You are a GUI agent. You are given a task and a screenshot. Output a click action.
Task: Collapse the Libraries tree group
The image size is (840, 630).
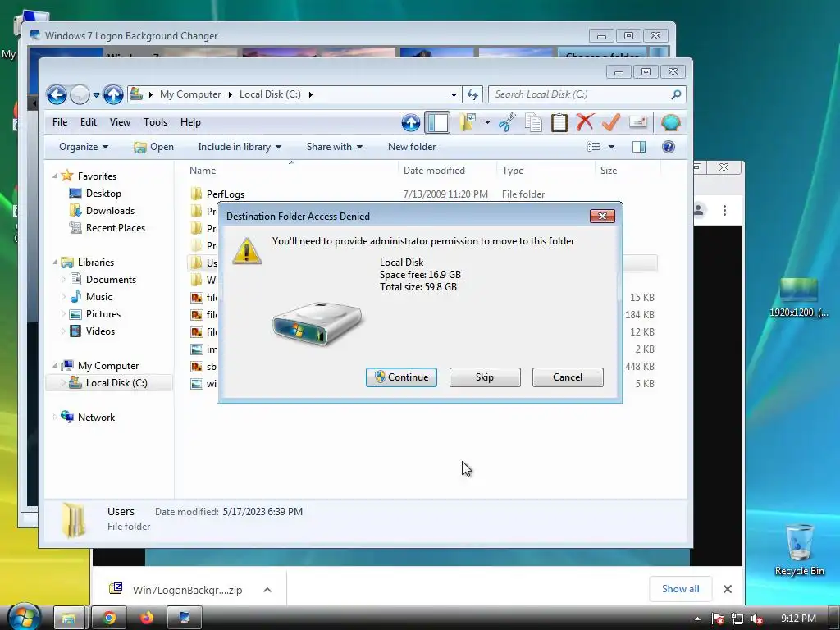[x=55, y=262]
